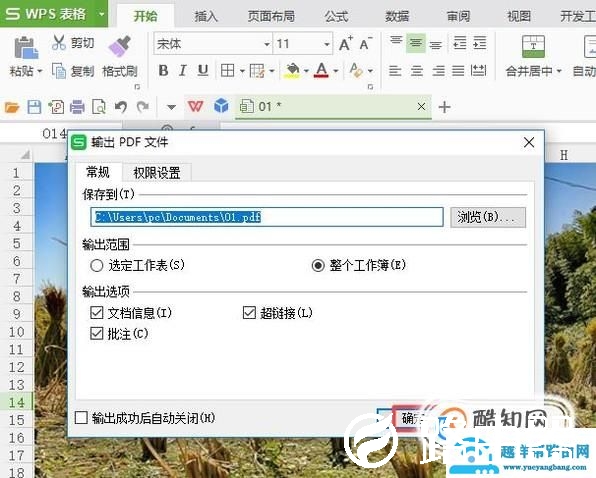Open the font size dropdown 11
Image resolution: width=596 pixels, height=478 pixels.
pyautogui.click(x=327, y=44)
